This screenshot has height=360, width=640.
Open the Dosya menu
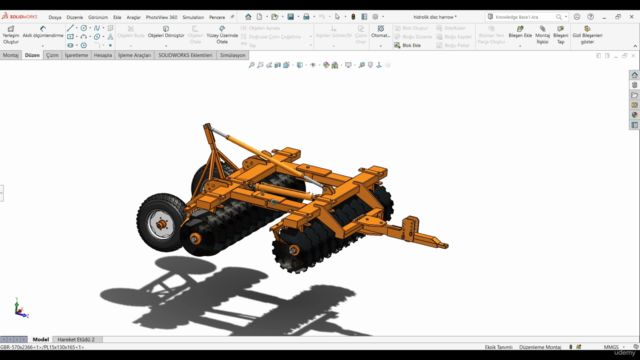coord(55,17)
